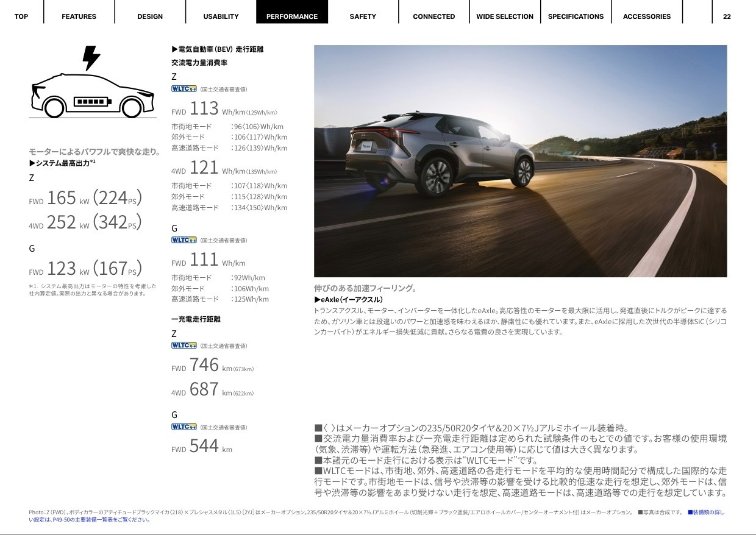Click the WLTC badge under G power consumption
This screenshot has width=756, height=535.
coord(184,240)
